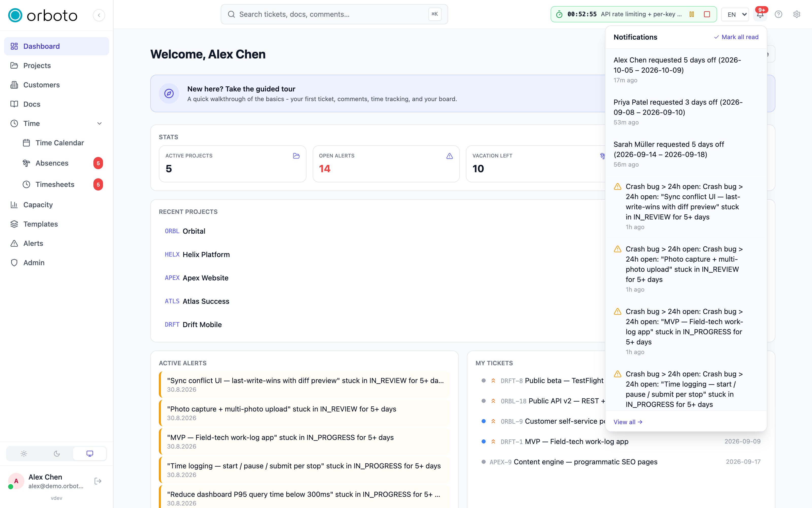Click the timer stopwatch icon
This screenshot has width=812, height=508.
coord(559,14)
